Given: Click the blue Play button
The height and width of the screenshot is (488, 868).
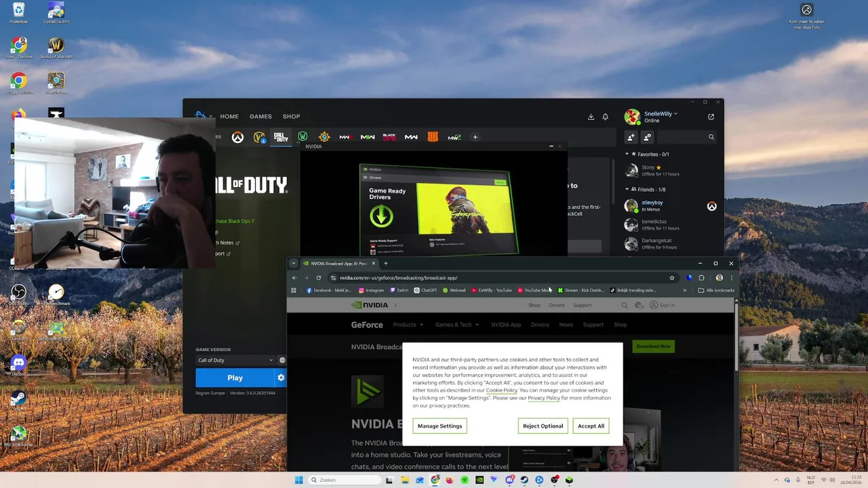Looking at the screenshot, I should (235, 378).
